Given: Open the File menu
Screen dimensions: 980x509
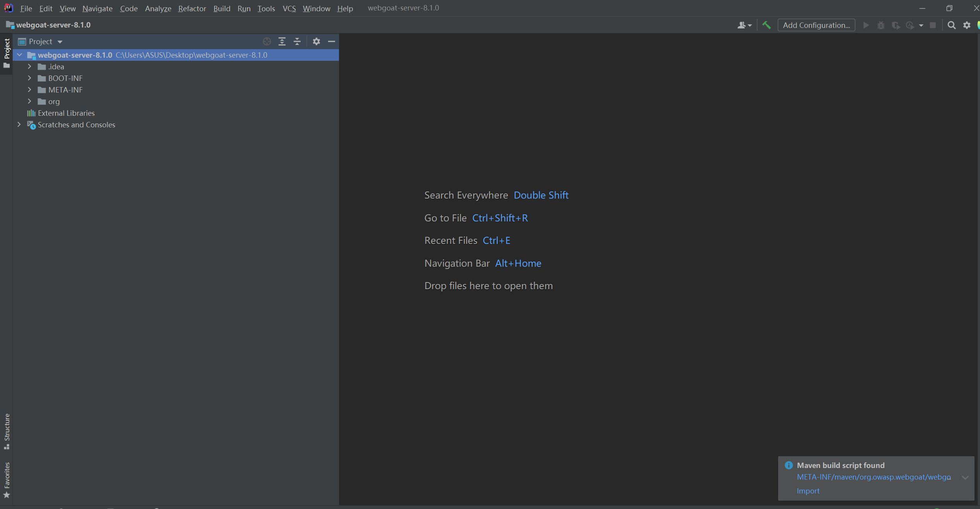Looking at the screenshot, I should point(26,8).
